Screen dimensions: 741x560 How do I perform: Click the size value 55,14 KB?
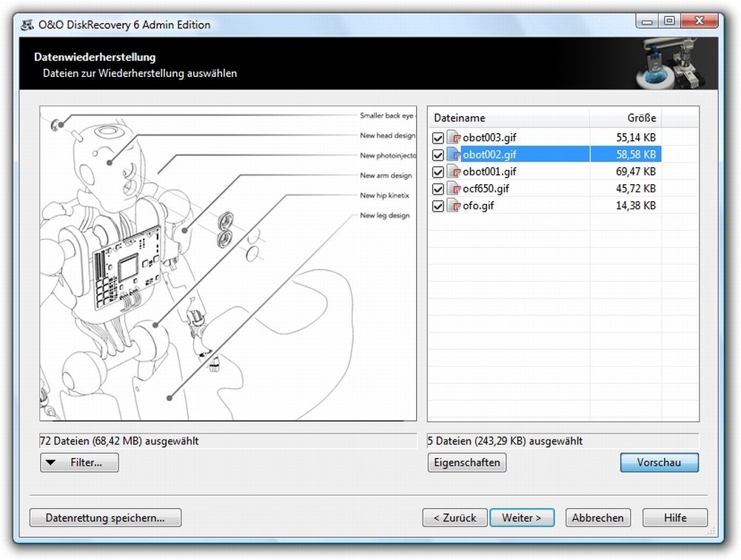pyautogui.click(x=636, y=138)
